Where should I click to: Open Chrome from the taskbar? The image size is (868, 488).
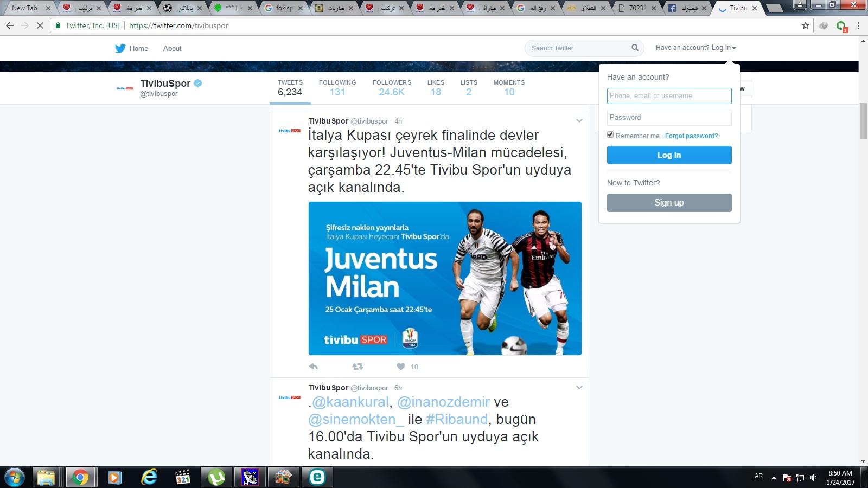point(80,477)
